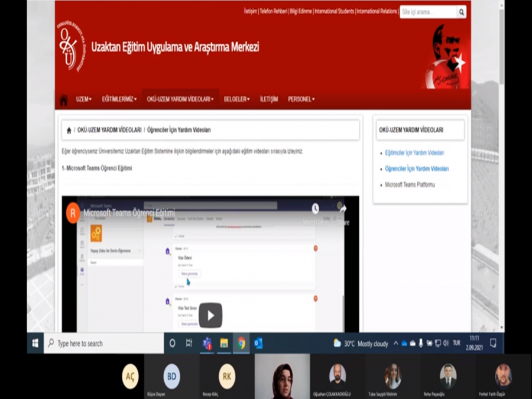Expand the BELGELER menu
This screenshot has width=532, height=399.
click(x=236, y=99)
